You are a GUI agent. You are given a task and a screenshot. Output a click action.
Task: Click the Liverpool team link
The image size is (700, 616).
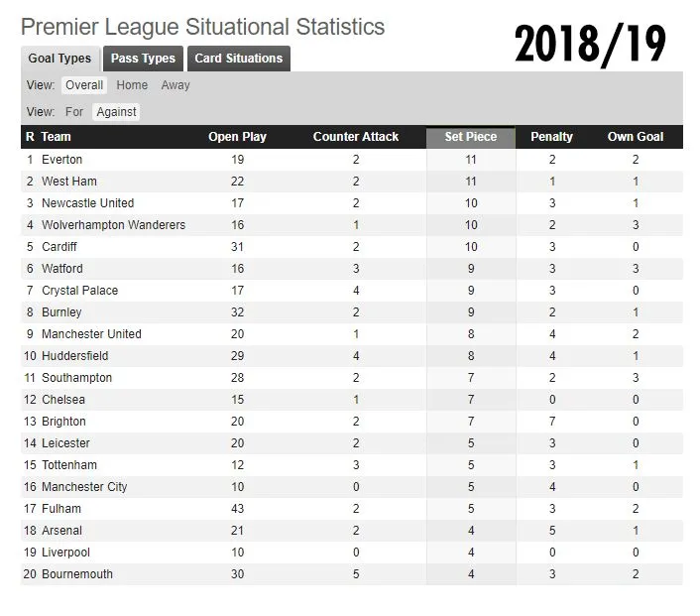[x=65, y=553]
